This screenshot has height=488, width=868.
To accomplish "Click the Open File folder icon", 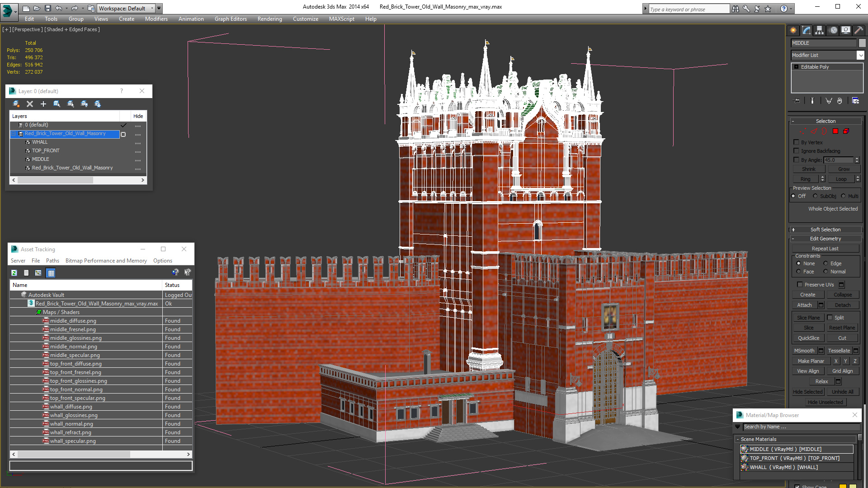I will pos(37,8).
